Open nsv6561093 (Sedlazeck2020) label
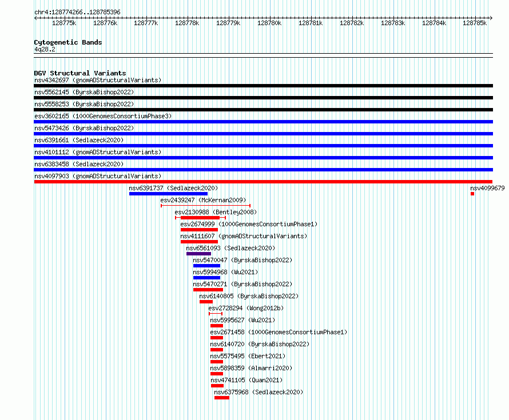 230,248
